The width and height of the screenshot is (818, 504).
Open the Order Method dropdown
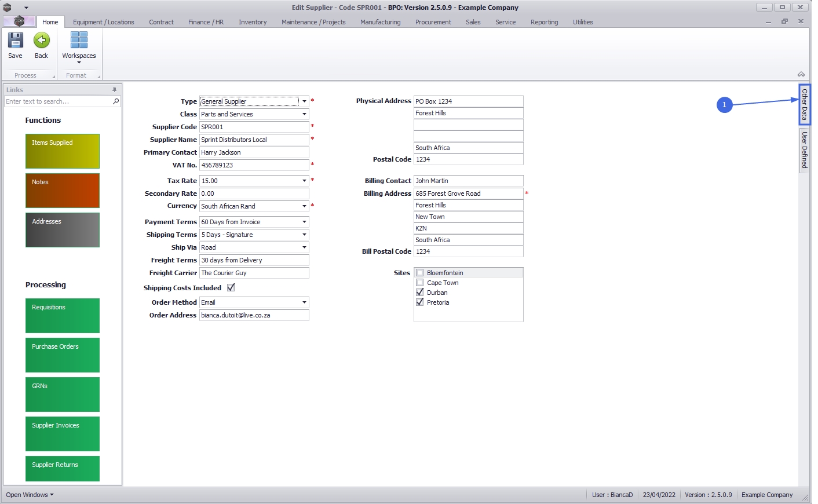pyautogui.click(x=304, y=302)
